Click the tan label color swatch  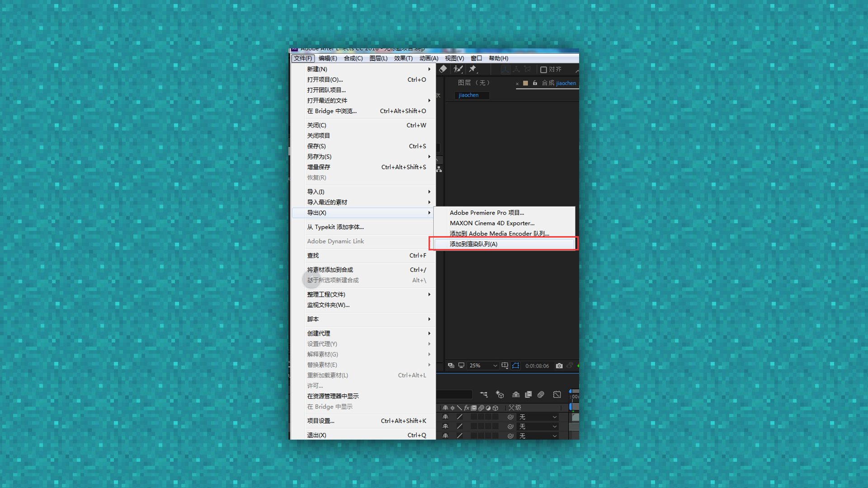point(525,83)
